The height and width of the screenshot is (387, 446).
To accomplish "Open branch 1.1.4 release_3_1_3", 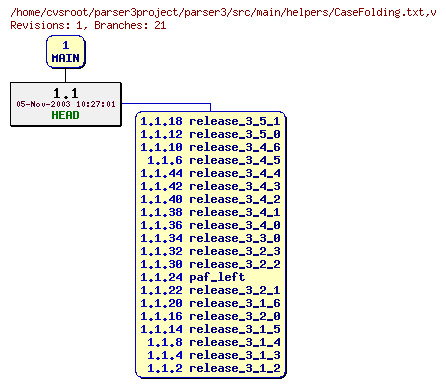I will pos(214,355).
